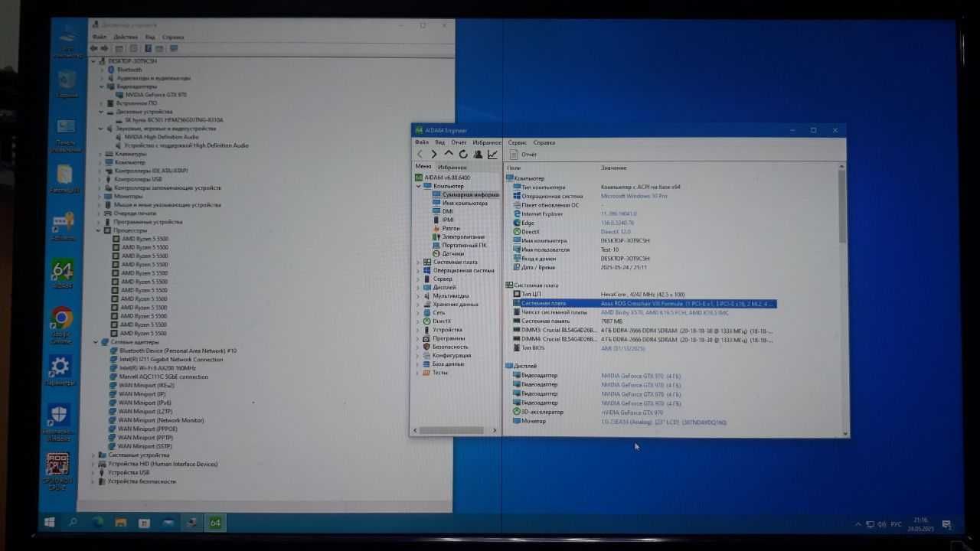Image resolution: width=980 pixels, height=551 pixels.
Task: Select Устройства HID in Device Manager
Action: point(157,464)
